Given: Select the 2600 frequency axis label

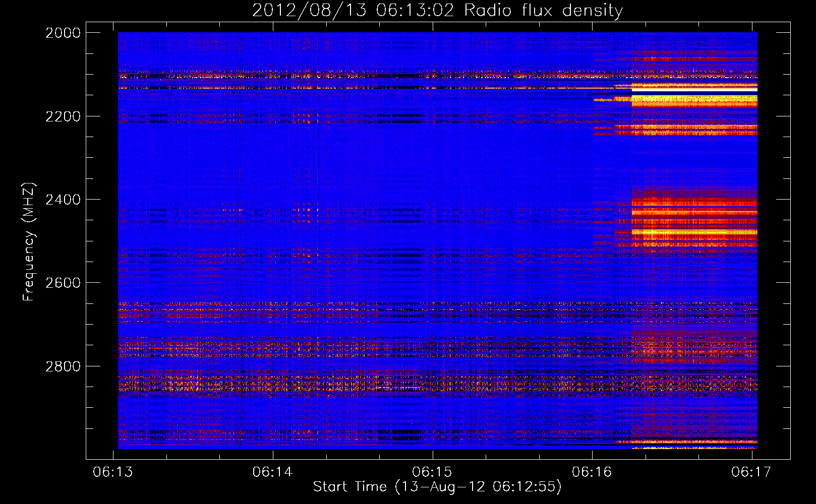Looking at the screenshot, I should coord(63,283).
